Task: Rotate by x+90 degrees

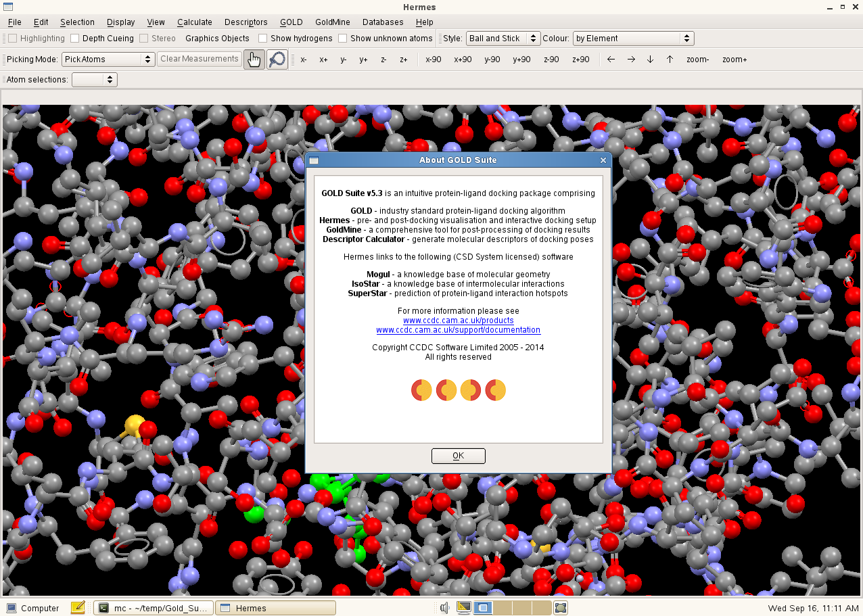Action: tap(463, 60)
